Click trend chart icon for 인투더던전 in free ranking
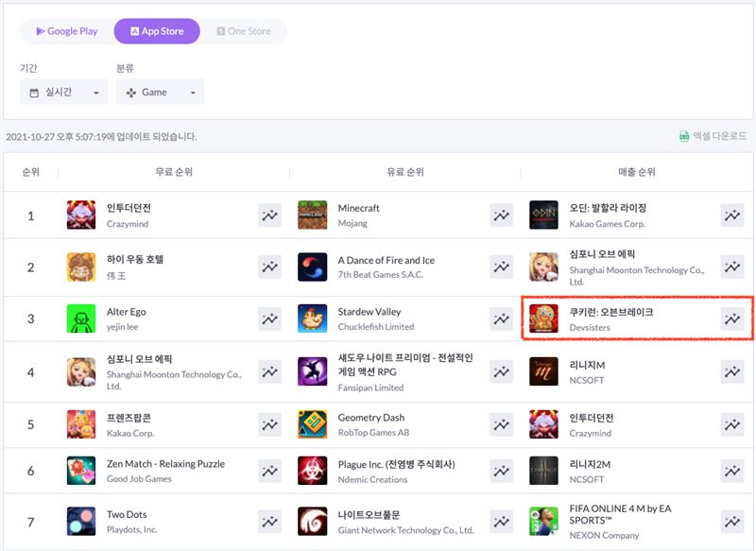This screenshot has height=551, width=756. 270,215
